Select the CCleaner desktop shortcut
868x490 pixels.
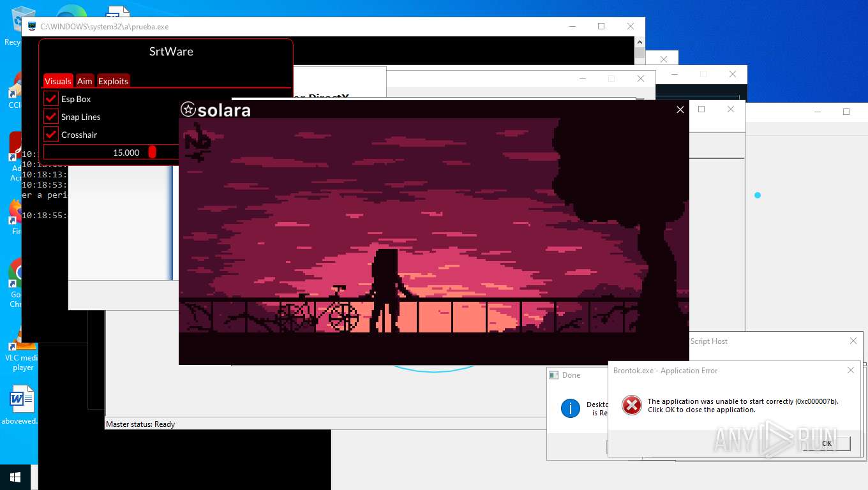click(x=15, y=89)
